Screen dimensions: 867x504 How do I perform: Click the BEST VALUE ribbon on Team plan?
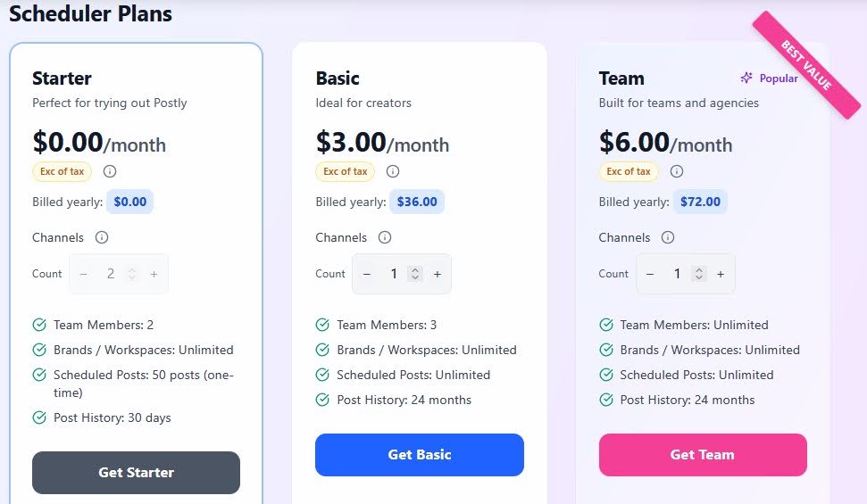click(x=804, y=63)
